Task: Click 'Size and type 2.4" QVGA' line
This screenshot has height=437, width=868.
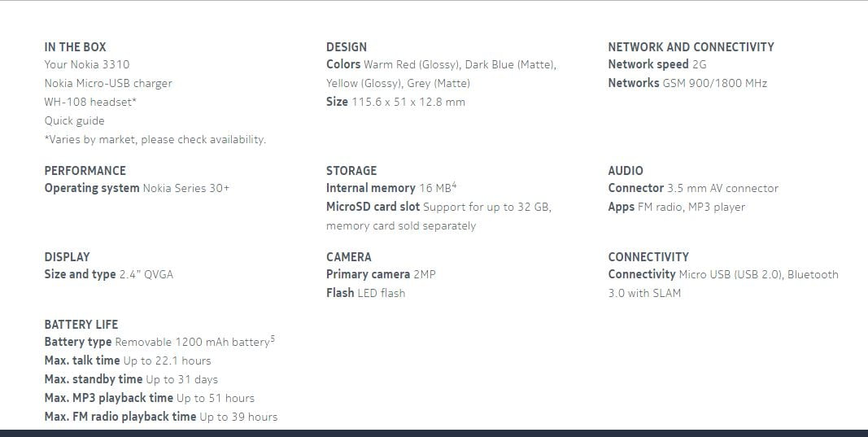Action: click(x=108, y=274)
